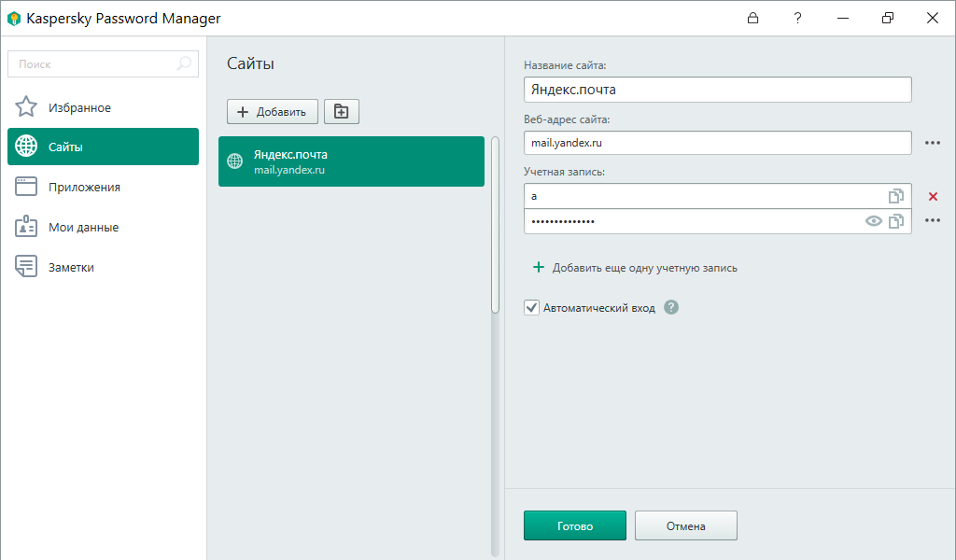Delete the account using the red X
Viewport: 956px width, 560px height.
[x=932, y=196]
